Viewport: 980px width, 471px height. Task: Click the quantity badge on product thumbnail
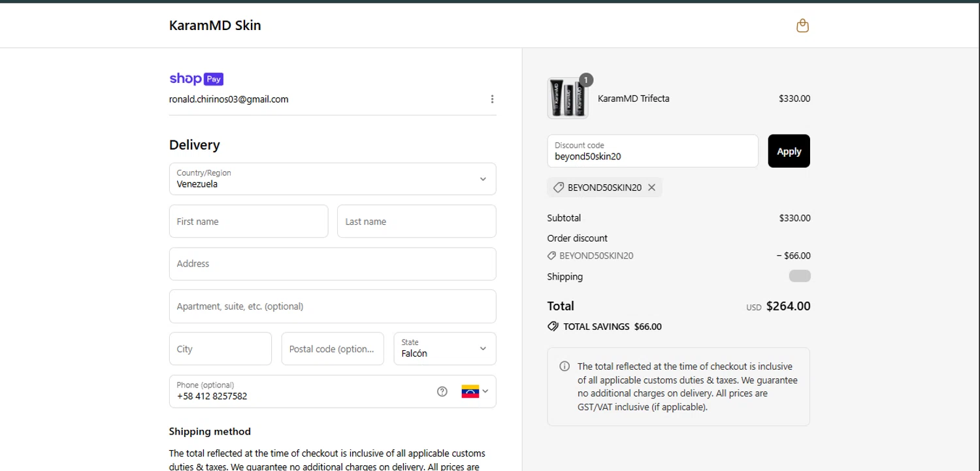(586, 80)
